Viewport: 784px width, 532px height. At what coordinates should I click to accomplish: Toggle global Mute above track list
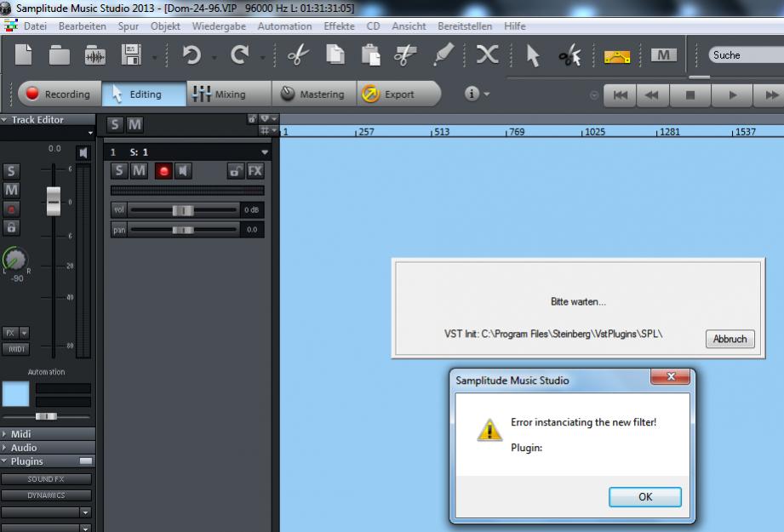point(134,124)
